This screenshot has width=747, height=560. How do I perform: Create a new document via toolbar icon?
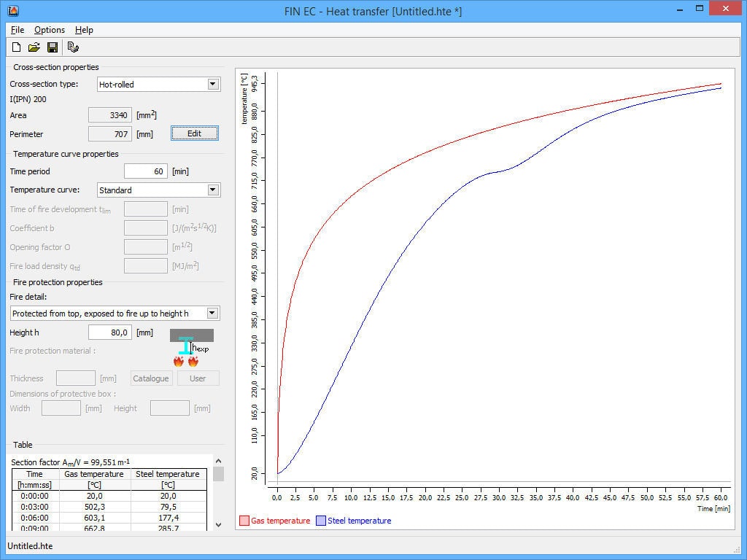(15, 47)
